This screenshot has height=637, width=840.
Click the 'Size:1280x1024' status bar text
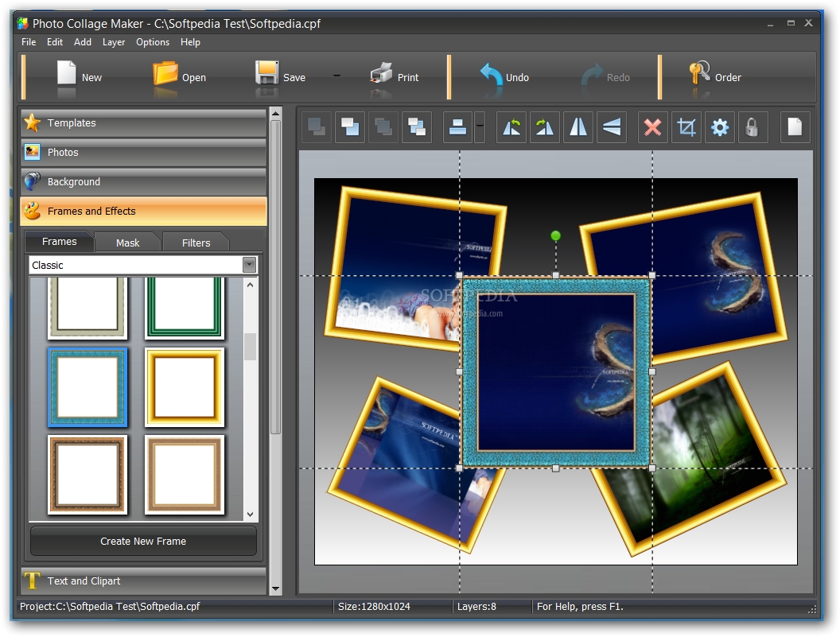coord(374,607)
